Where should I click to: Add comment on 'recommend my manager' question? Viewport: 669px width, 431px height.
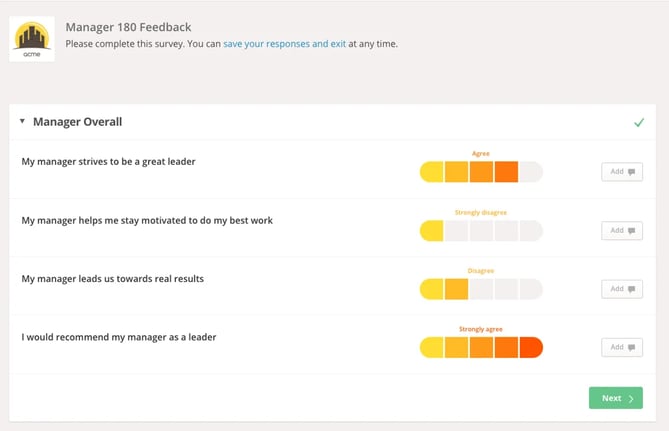(x=621, y=348)
